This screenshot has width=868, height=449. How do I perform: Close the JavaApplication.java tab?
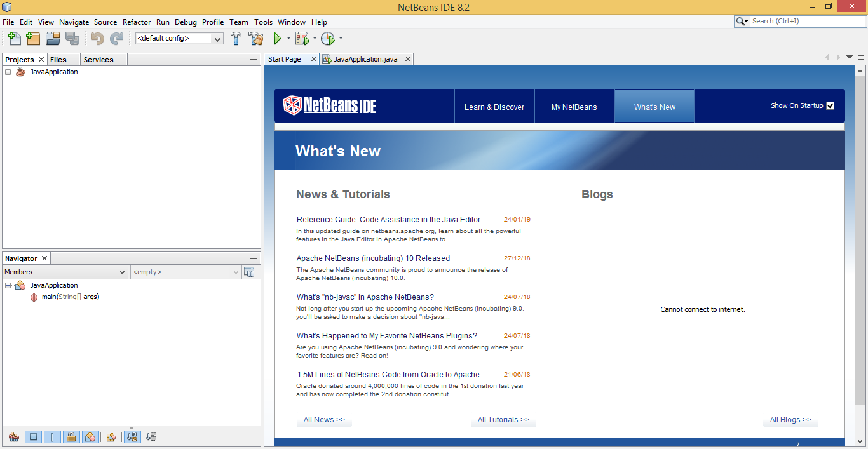pos(408,59)
